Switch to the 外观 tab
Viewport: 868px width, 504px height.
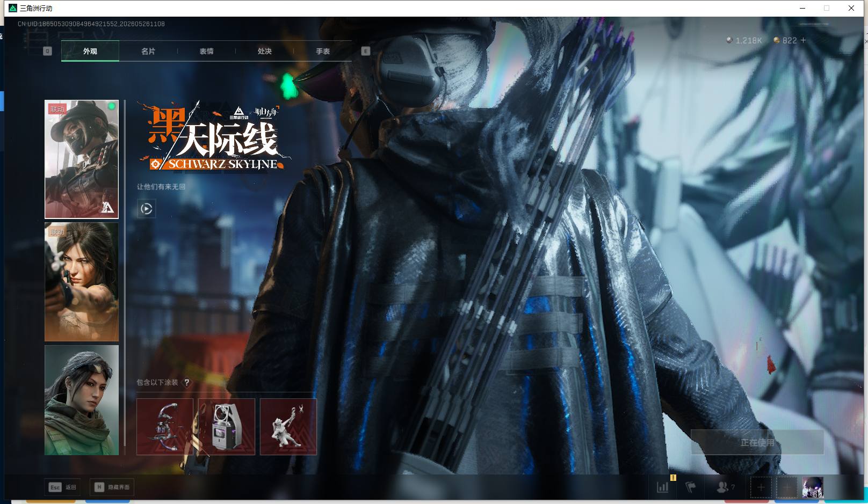90,51
